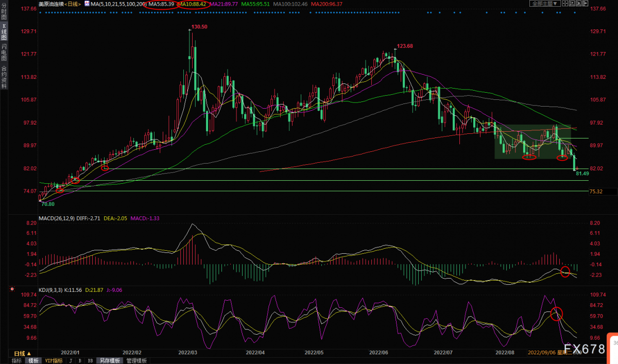Viewport: 618px width, 364px height.
Task: Click the MA55:95.51 value
Action: 256,4
